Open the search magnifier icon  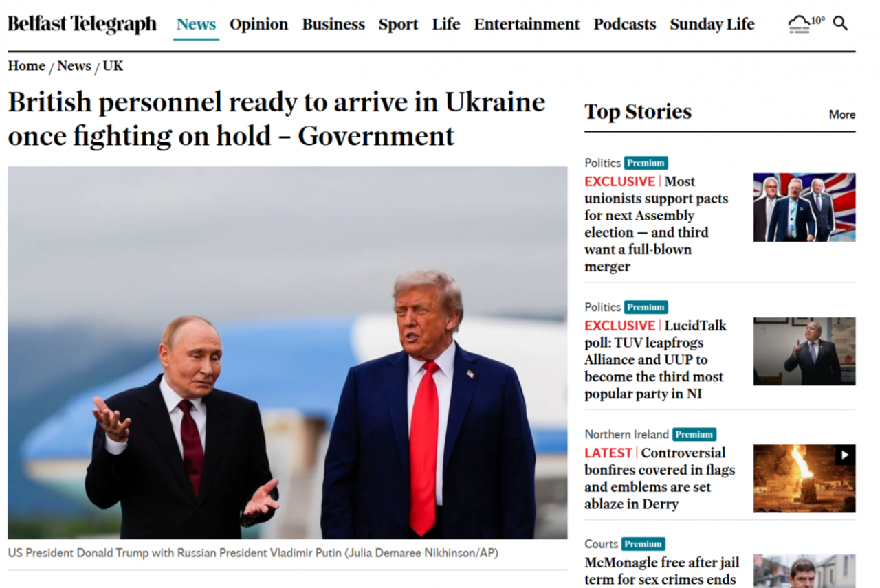840,23
